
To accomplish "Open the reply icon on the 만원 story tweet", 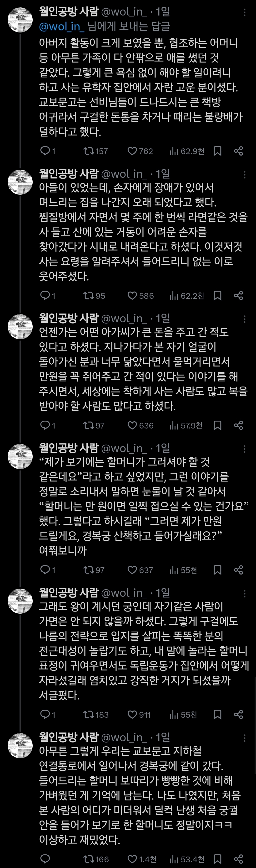I will click(45, 425).
